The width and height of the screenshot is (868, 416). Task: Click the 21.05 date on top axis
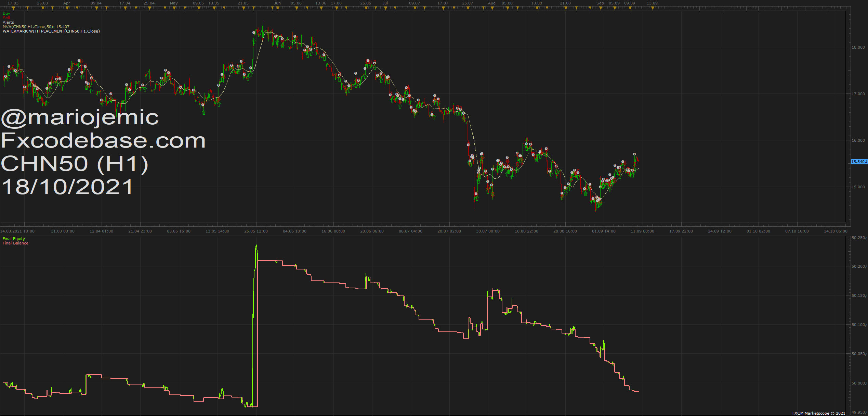[243, 3]
